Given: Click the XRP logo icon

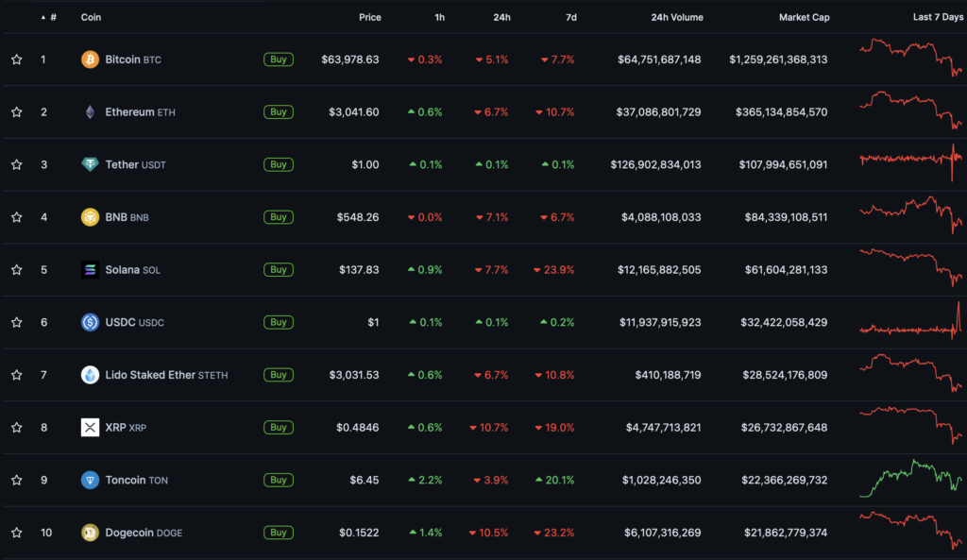Looking at the screenshot, I should click(x=90, y=428).
